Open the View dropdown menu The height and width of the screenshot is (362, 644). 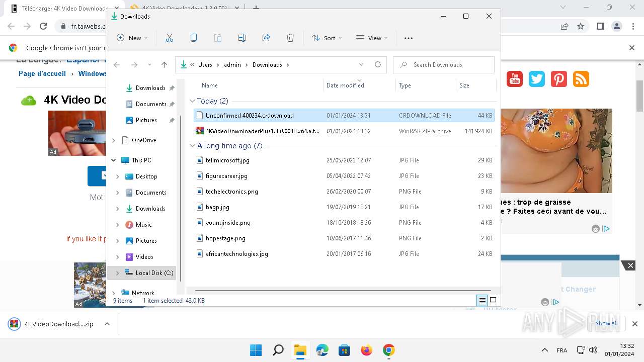tap(372, 38)
